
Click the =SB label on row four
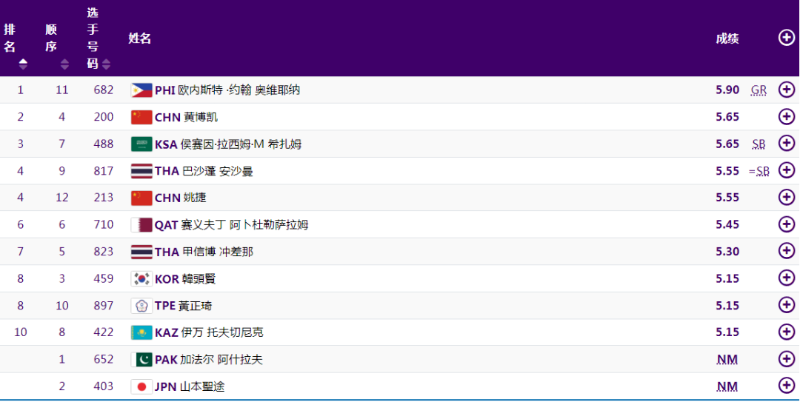[x=759, y=171]
